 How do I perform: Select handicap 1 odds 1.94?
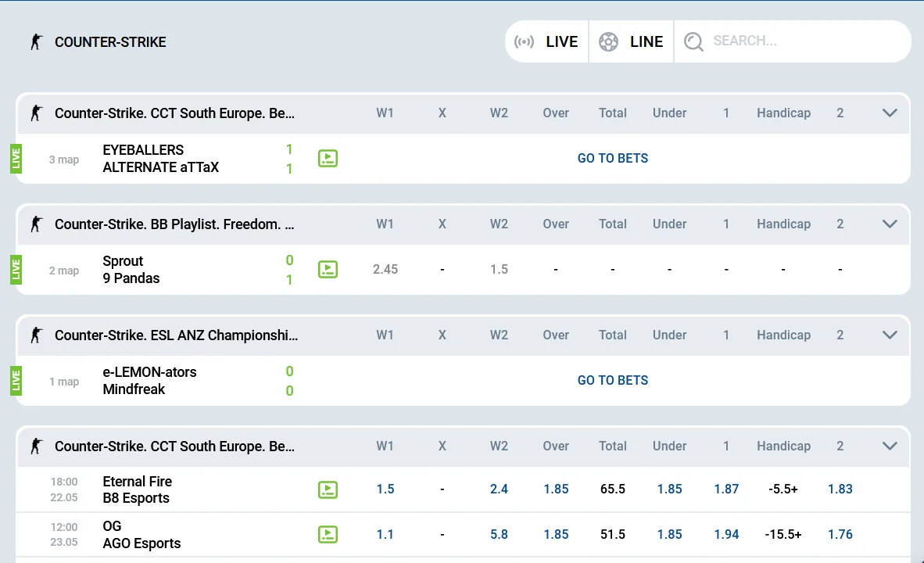tap(726, 535)
